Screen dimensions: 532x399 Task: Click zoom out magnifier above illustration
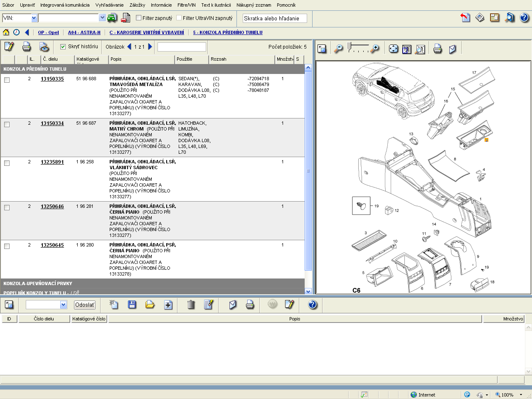339,49
